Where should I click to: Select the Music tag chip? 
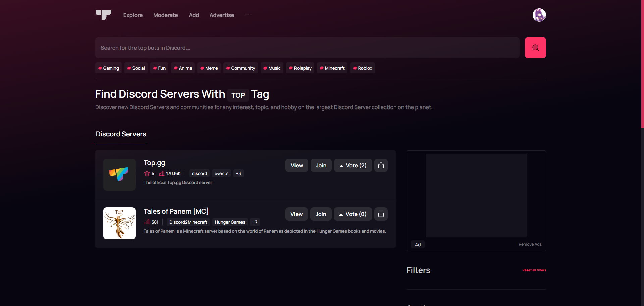click(x=272, y=68)
